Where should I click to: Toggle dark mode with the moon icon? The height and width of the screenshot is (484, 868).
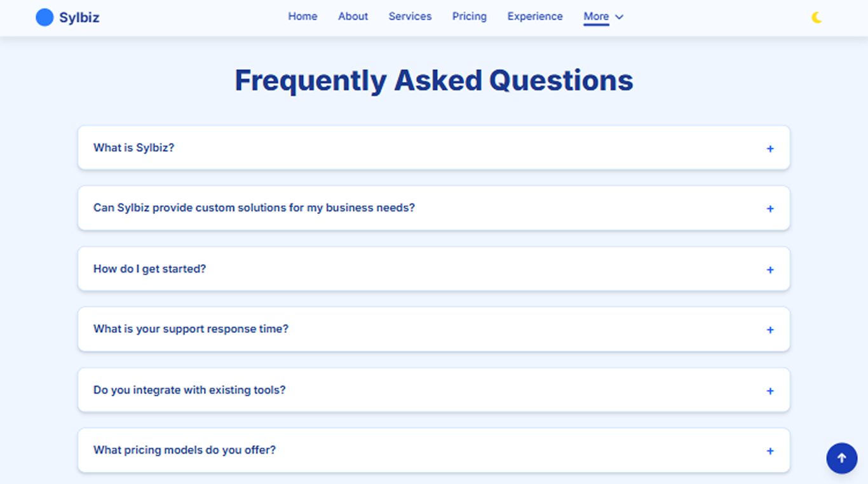tap(817, 18)
